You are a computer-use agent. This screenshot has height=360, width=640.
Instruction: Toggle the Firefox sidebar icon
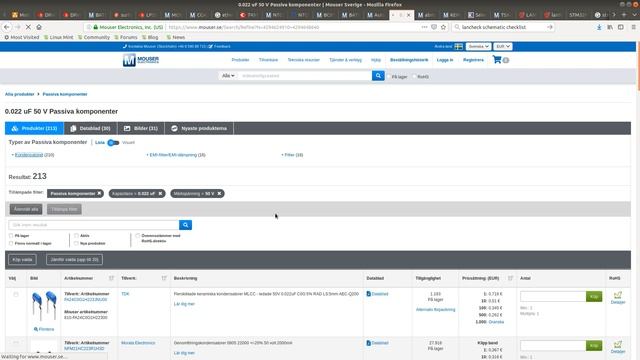click(x=620, y=27)
